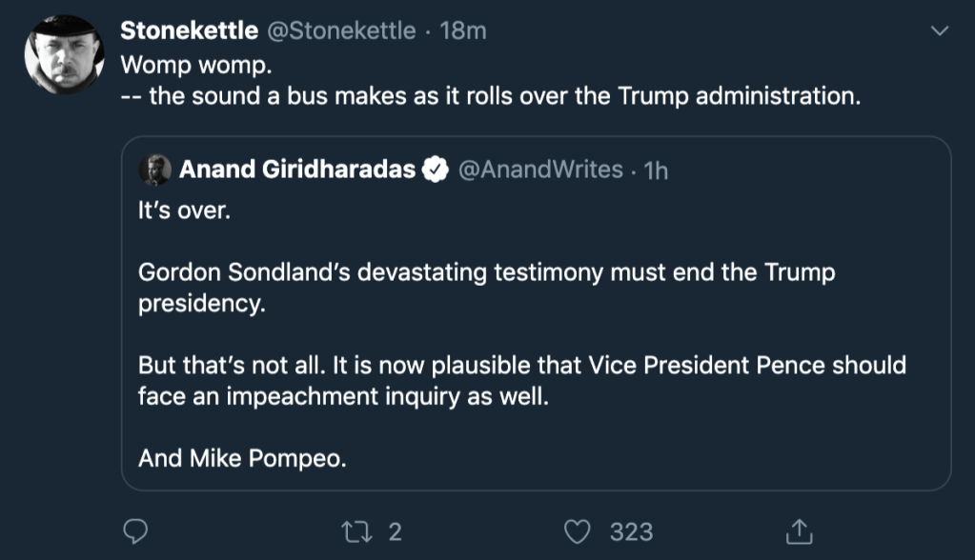Screen dimensions: 975x560
Task: Open the @Stonekettle handle link
Action: [x=340, y=31]
